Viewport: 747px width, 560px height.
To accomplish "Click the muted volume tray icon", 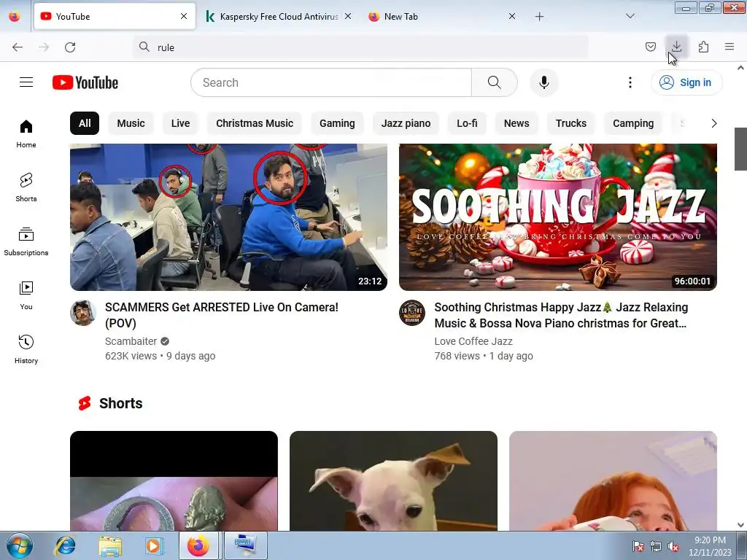I will (673, 547).
